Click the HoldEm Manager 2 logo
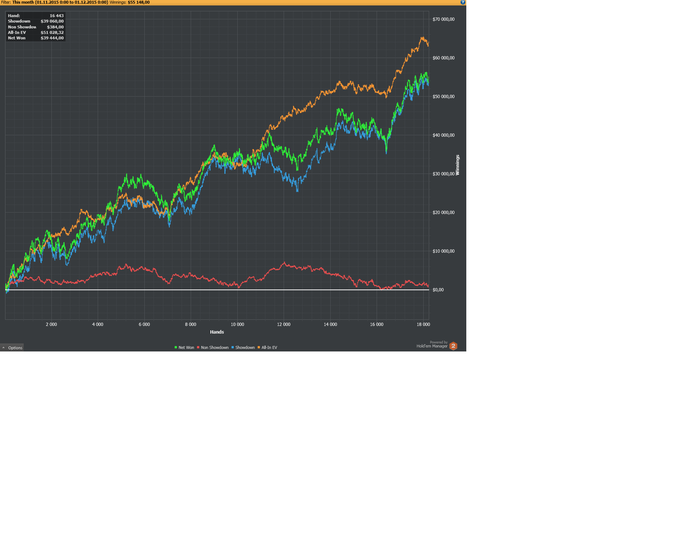The image size is (700, 560). [x=453, y=346]
